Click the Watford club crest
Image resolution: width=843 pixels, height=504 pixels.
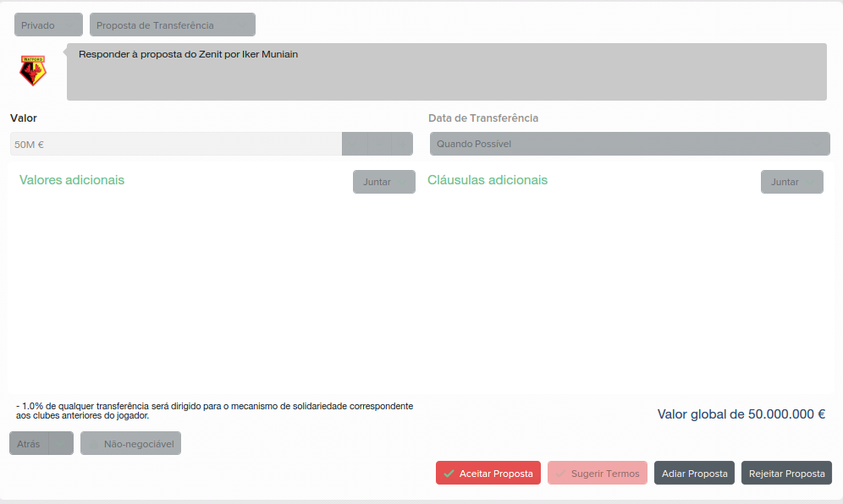(x=33, y=70)
